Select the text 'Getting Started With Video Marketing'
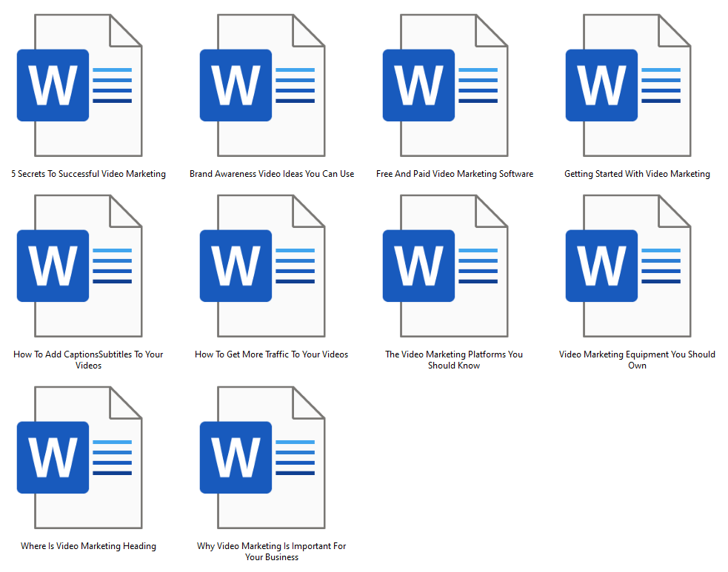The width and height of the screenshot is (728, 572). [637, 174]
